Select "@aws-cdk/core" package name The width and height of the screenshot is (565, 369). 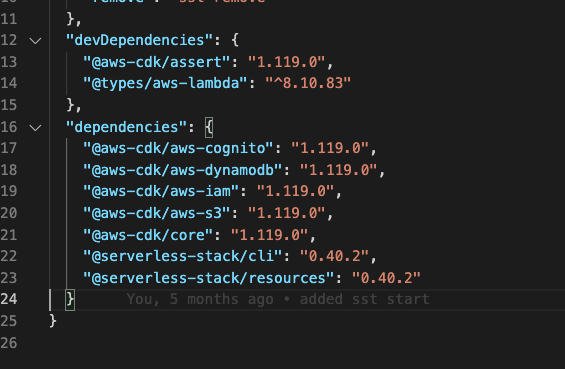(x=148, y=235)
